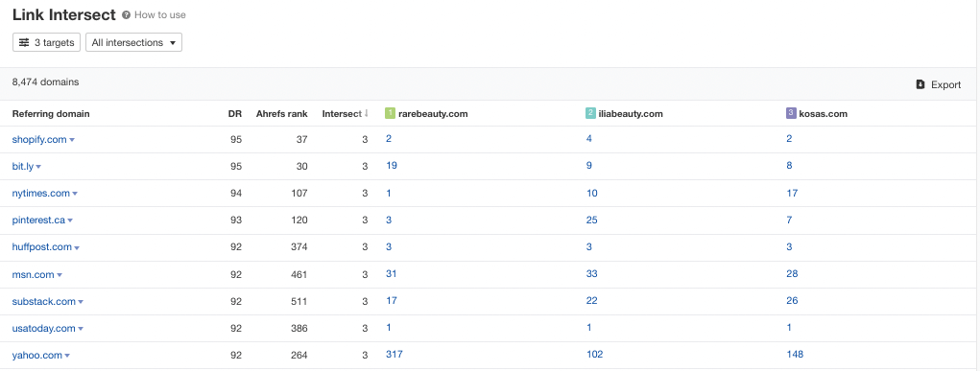
Task: Open the nytimes.com referring domain
Action: click(x=40, y=193)
